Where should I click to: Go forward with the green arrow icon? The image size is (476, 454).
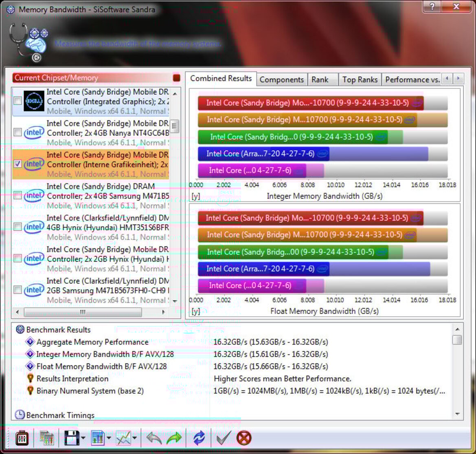pyautogui.click(x=174, y=438)
